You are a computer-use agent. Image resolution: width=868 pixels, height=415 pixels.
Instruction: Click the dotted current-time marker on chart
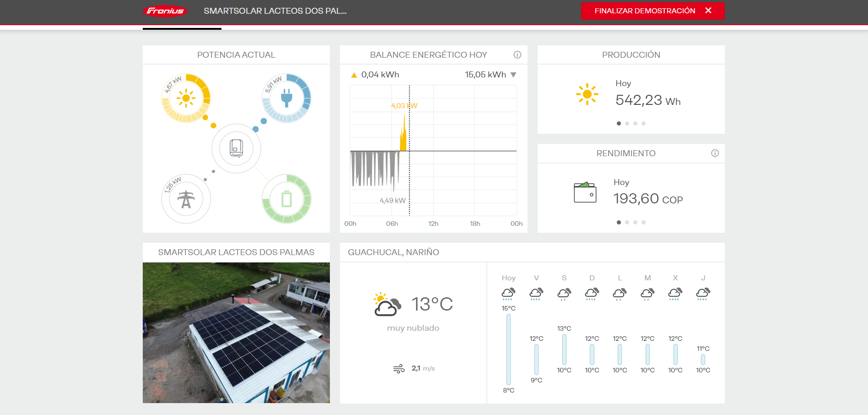410,174
